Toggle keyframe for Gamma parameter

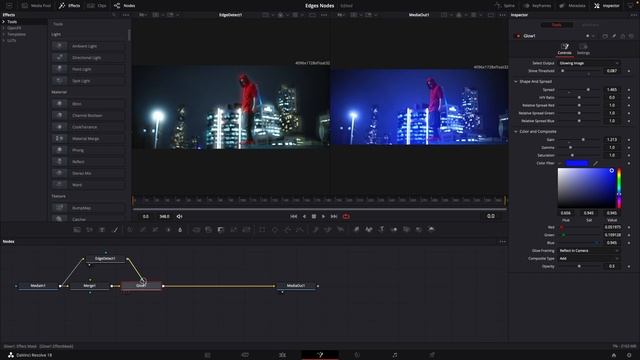[x=629, y=148]
